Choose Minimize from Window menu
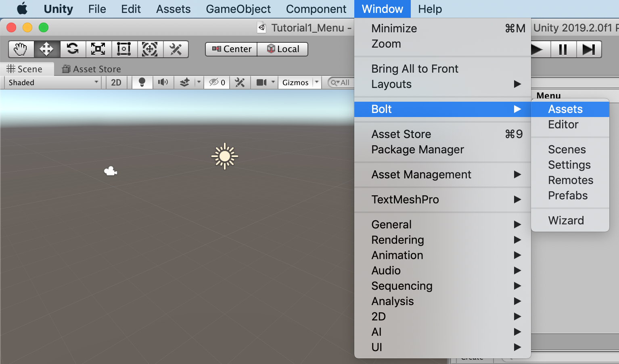The image size is (619, 364). click(x=443, y=28)
